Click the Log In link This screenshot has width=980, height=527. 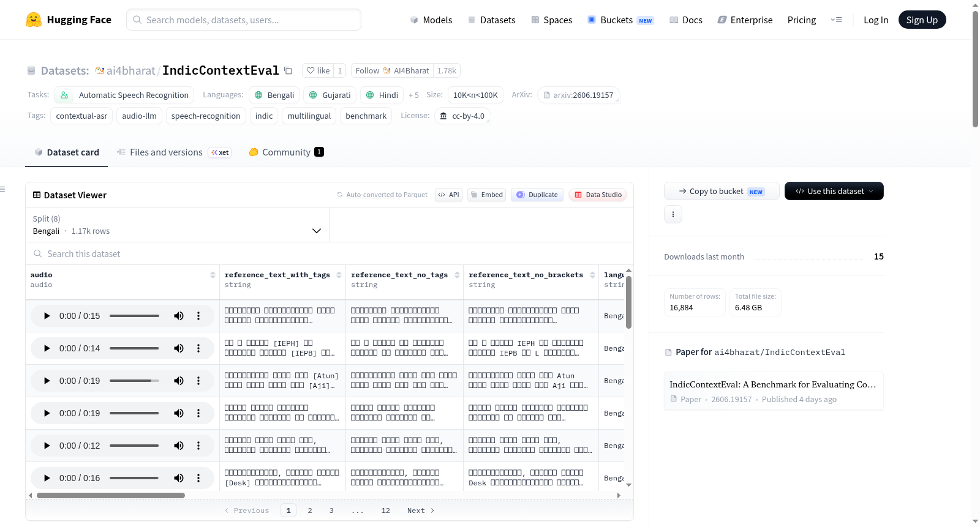point(876,20)
